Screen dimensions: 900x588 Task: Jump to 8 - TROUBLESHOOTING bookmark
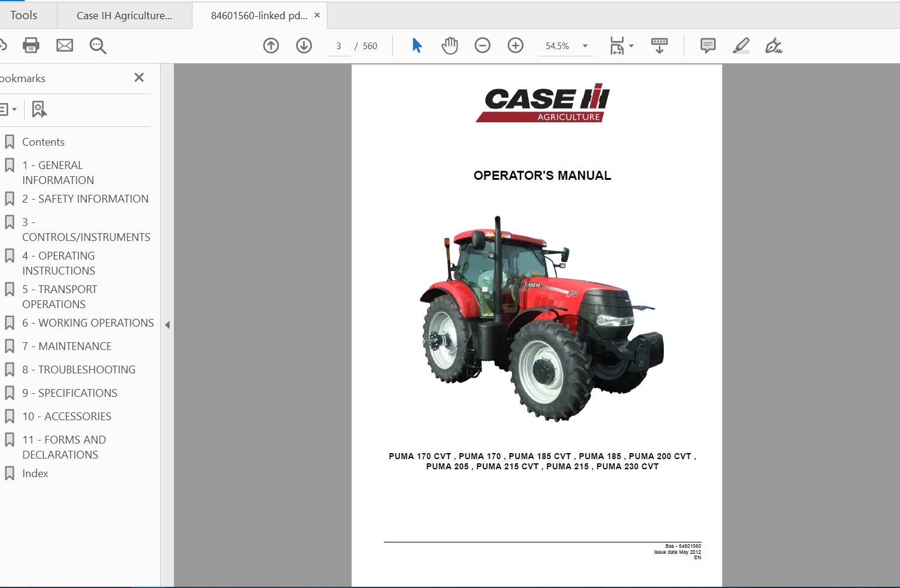(79, 369)
